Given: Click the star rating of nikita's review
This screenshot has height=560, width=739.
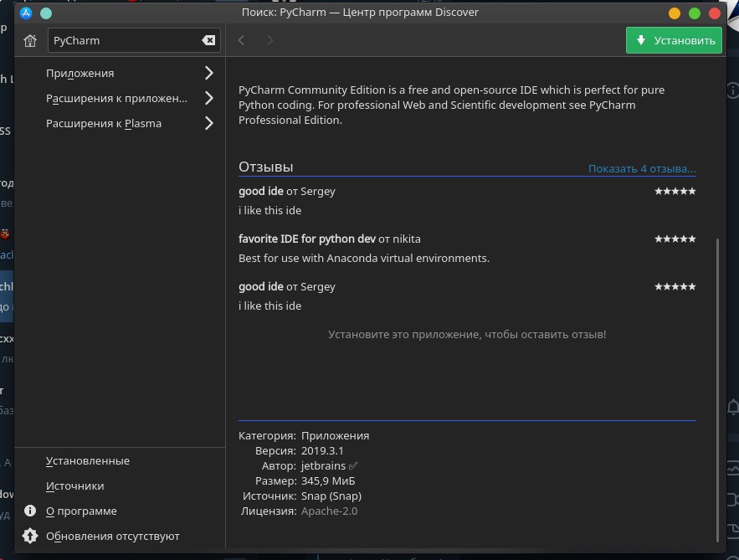Looking at the screenshot, I should click(675, 239).
